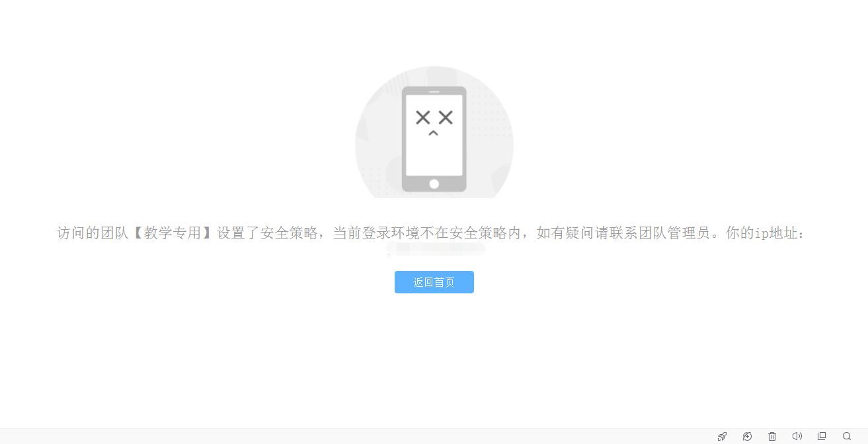Open the split-window overlapping squares icon

pos(822,436)
